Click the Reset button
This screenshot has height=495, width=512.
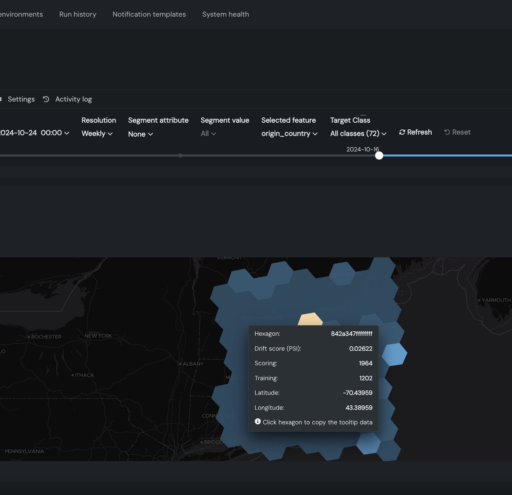(x=457, y=132)
